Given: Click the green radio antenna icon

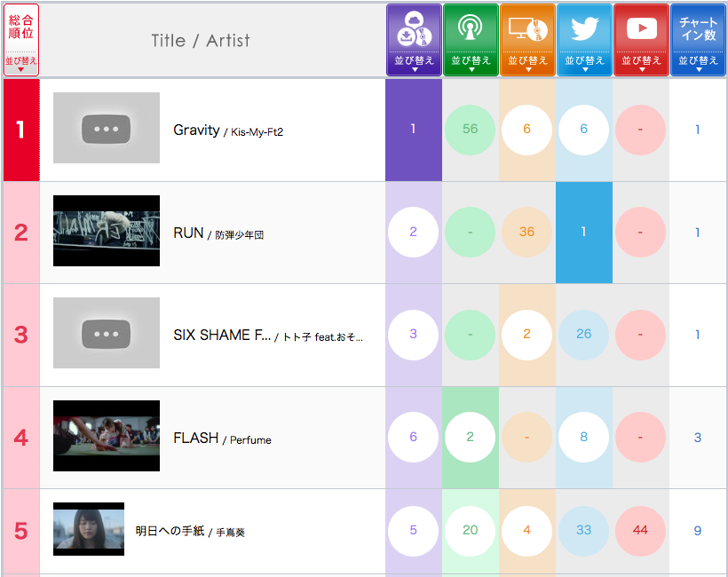Looking at the screenshot, I should click(x=471, y=29).
